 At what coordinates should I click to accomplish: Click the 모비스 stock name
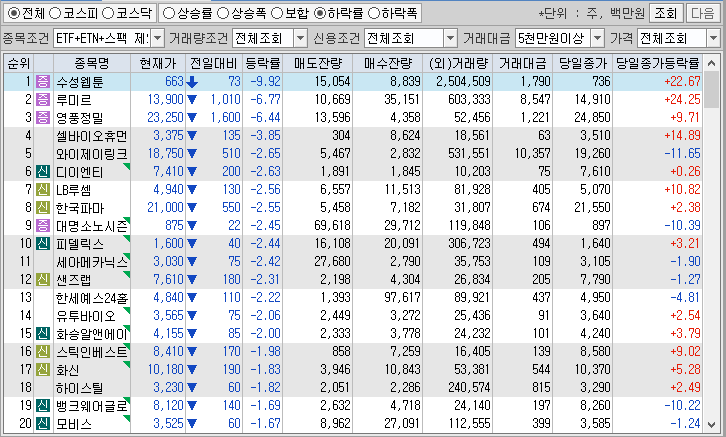click(74, 424)
